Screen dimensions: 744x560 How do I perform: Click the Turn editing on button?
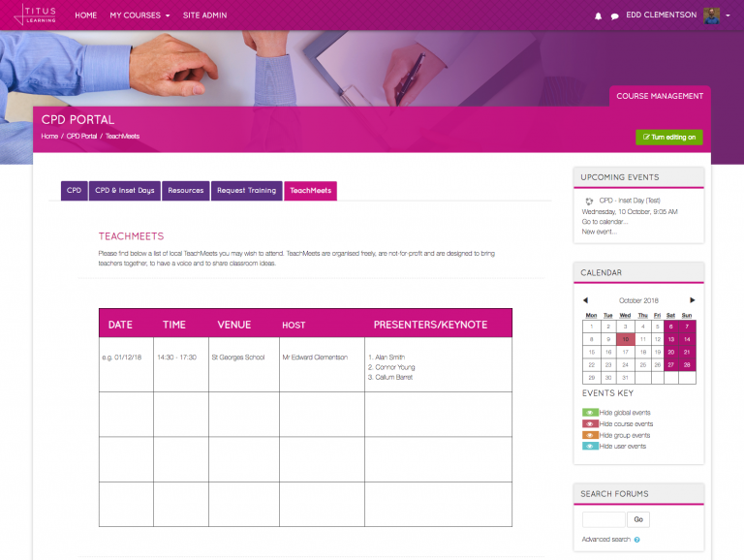(668, 138)
